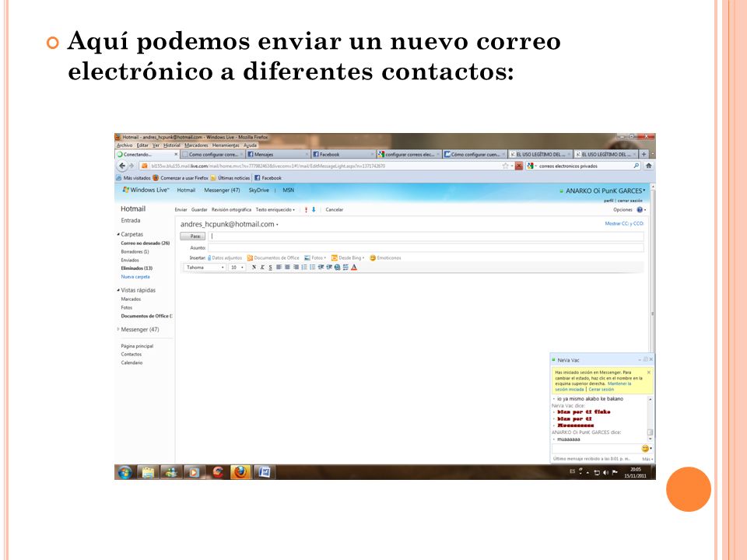This screenshot has height=560, width=747.
Task: Open the font color picker
Action: coord(354,268)
